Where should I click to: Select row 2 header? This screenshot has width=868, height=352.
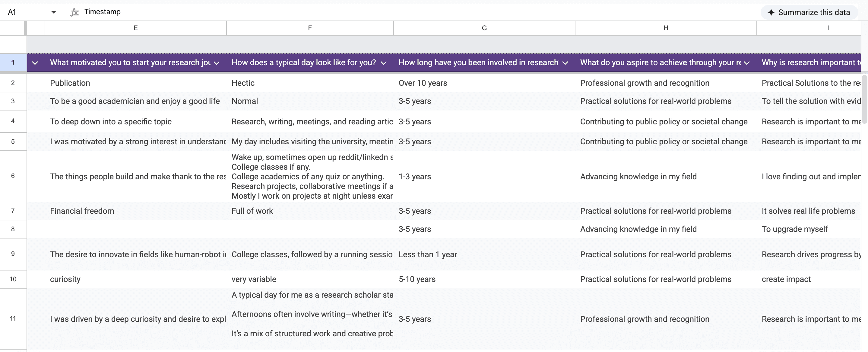(13, 83)
